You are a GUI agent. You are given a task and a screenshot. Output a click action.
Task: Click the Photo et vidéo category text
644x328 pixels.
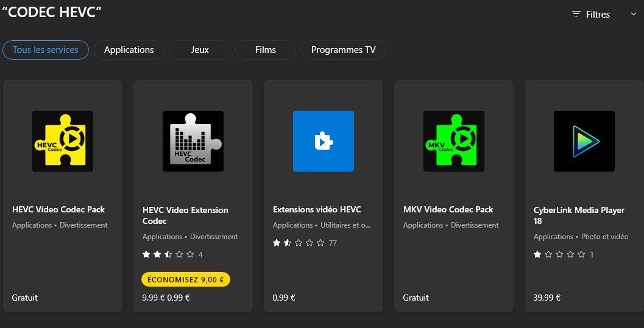[x=605, y=237]
